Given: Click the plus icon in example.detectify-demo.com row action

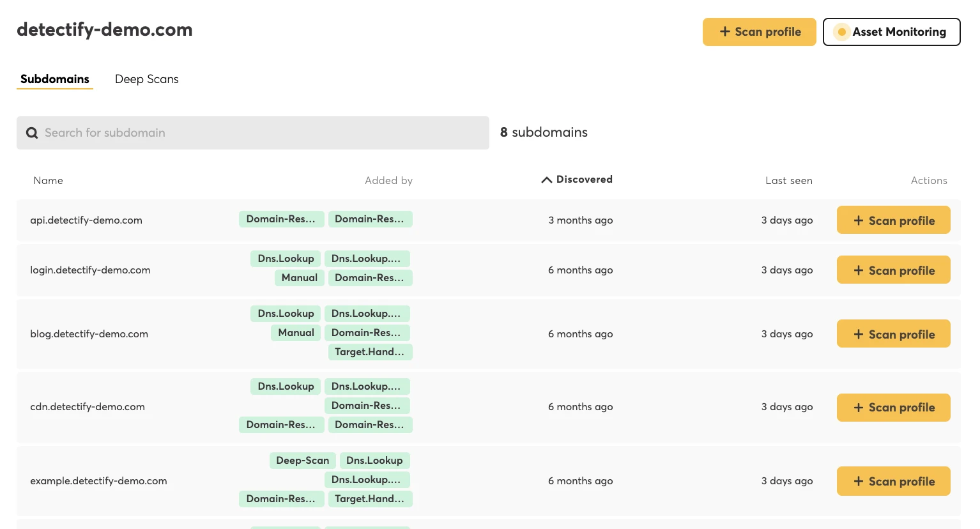Looking at the screenshot, I should click(x=858, y=481).
